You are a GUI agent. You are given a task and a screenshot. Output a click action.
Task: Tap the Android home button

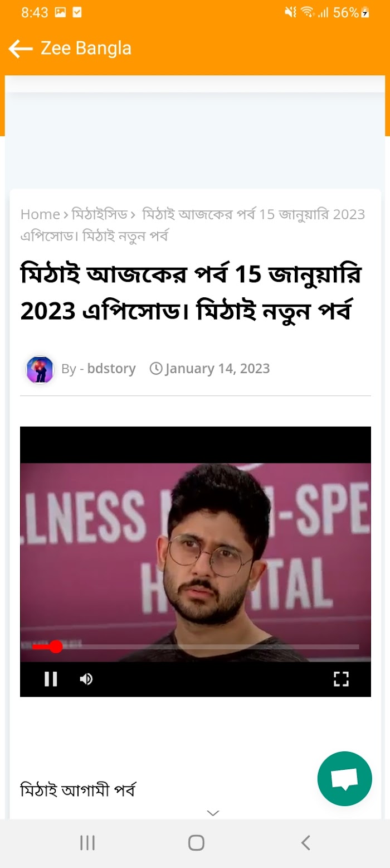tap(196, 842)
